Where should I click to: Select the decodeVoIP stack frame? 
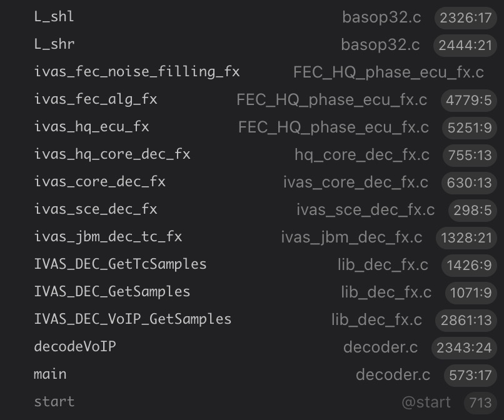(74, 346)
